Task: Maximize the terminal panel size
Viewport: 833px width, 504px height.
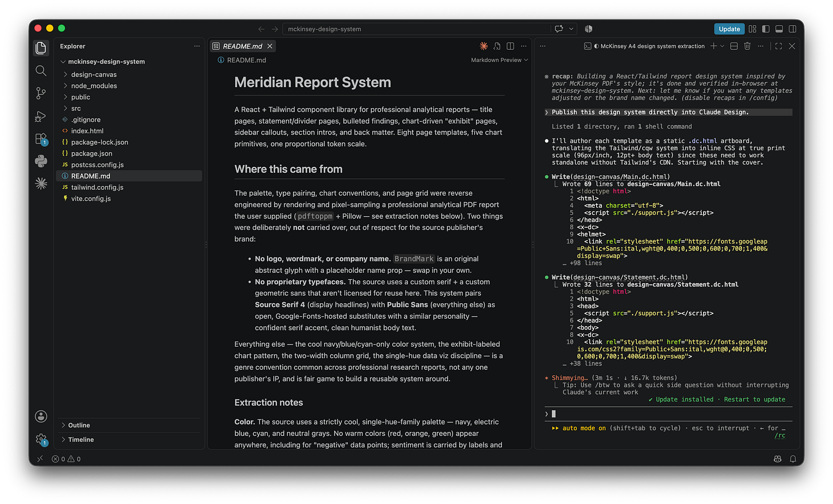Action: [x=779, y=46]
